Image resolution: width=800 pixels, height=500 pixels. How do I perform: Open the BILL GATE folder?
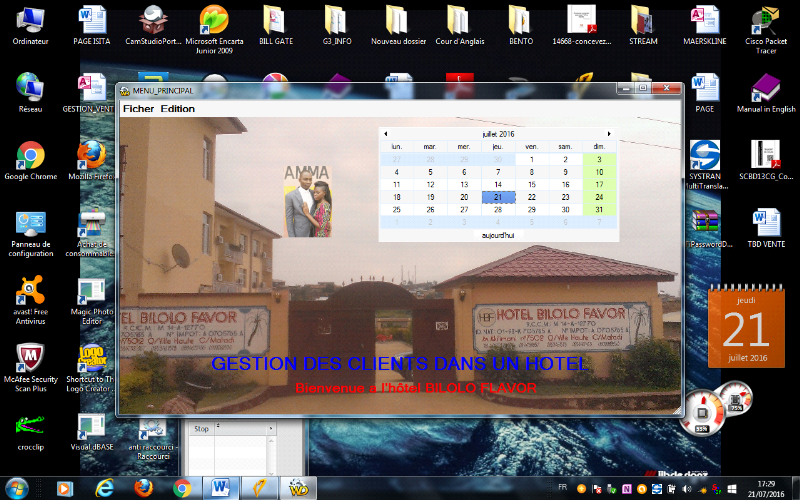pos(276,26)
